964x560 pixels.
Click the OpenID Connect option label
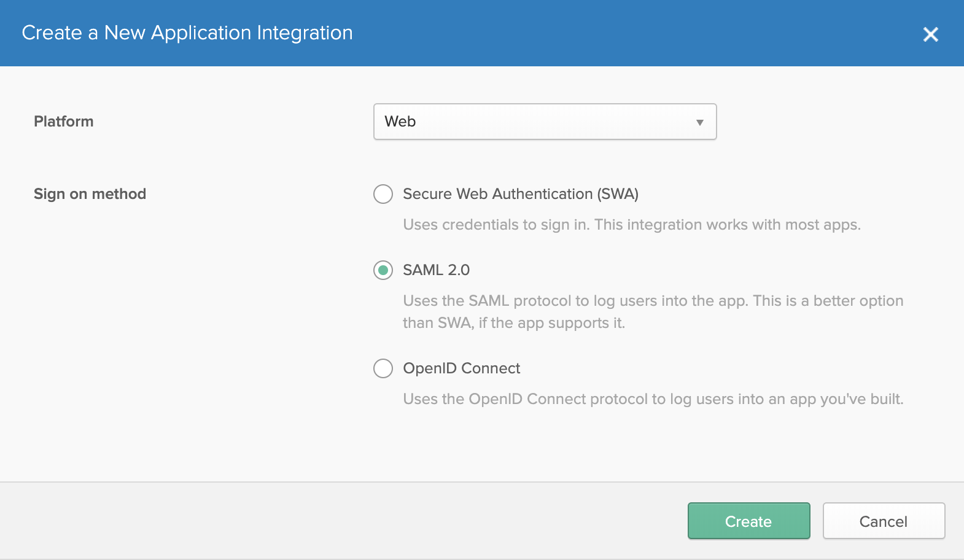tap(461, 368)
